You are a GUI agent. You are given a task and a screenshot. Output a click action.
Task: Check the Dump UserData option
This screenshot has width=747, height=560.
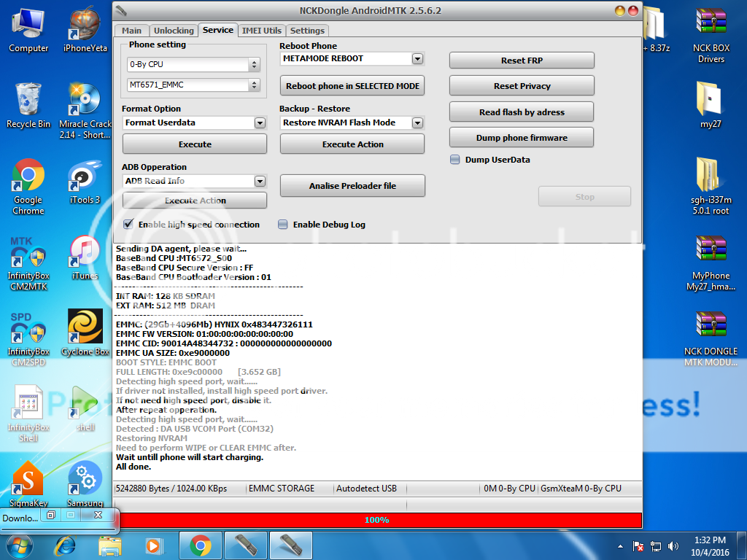455,160
